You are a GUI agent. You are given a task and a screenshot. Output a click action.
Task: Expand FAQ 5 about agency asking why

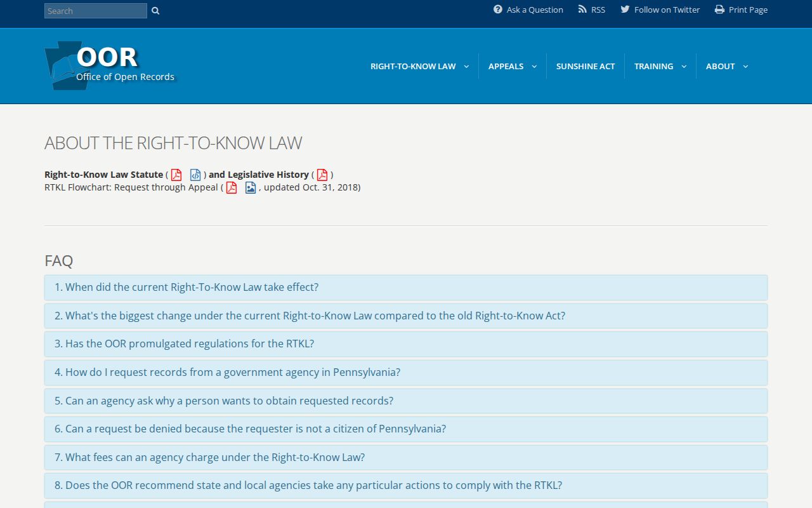pyautogui.click(x=406, y=401)
